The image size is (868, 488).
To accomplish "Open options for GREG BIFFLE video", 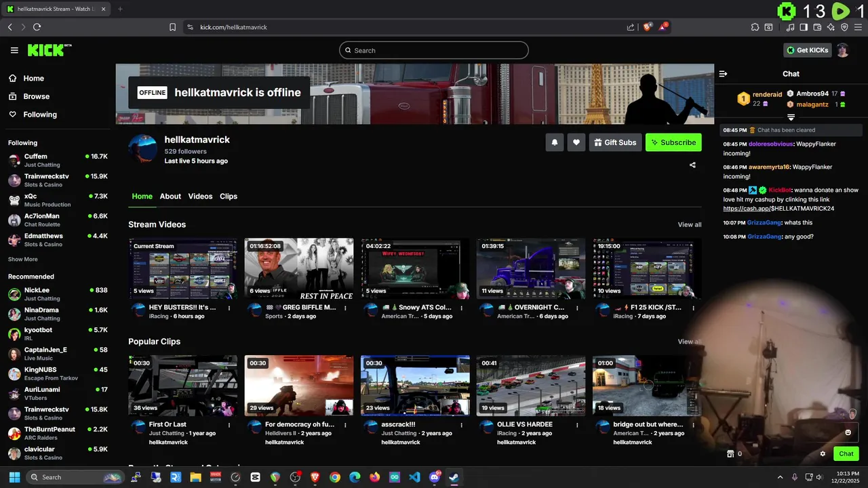I will pos(345,308).
